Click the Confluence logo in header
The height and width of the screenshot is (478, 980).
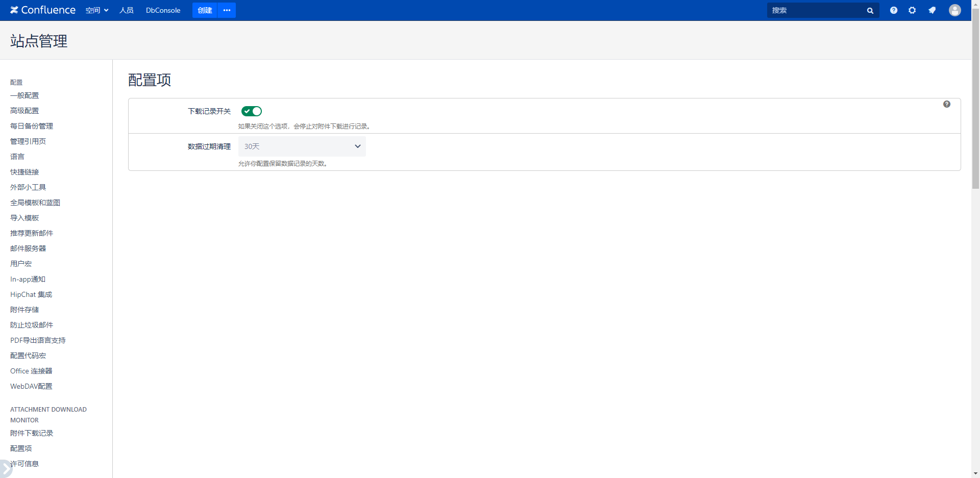[x=43, y=10]
